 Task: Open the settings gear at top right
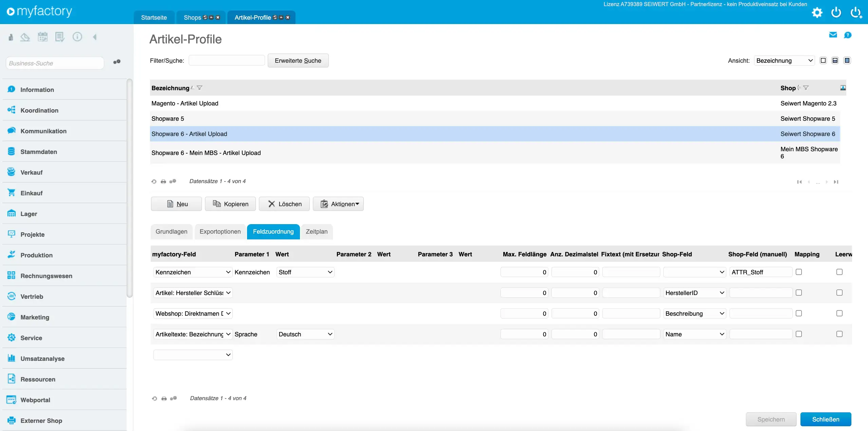click(x=817, y=12)
